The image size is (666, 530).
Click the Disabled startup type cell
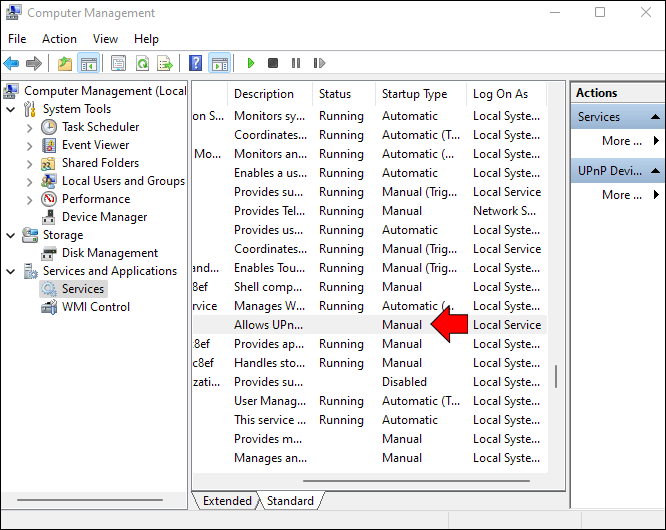tap(404, 382)
